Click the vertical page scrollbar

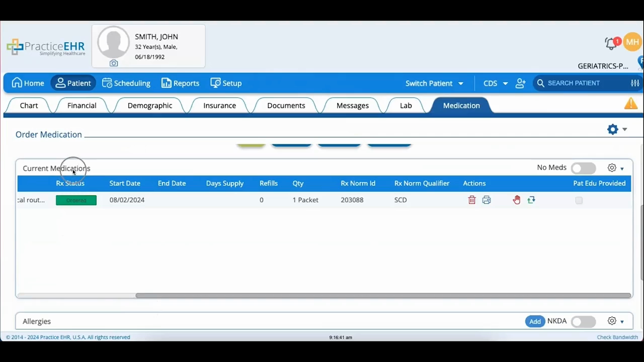(641, 242)
